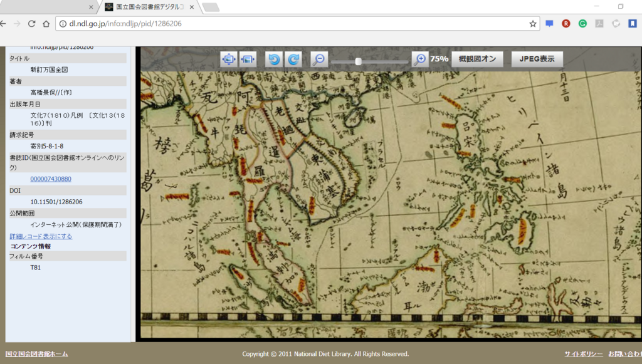The image size is (642, 364).
Task: Click the コンテンツ情報 heading
Action: tap(31, 246)
